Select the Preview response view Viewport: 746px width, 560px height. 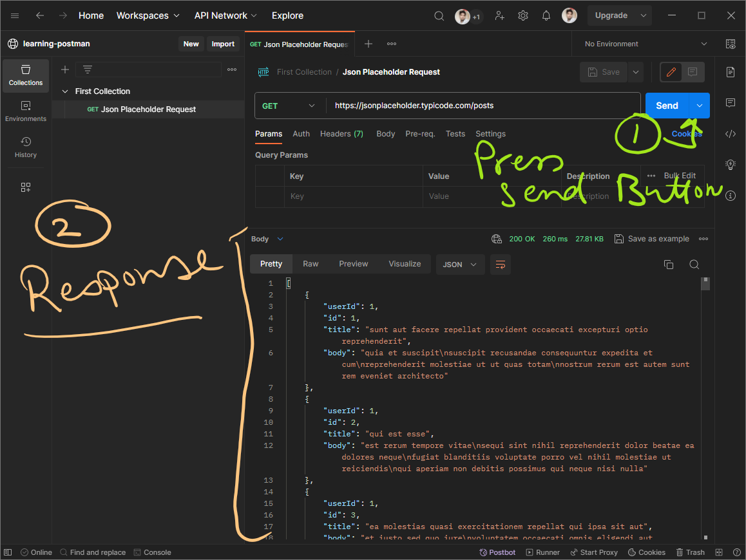click(354, 265)
